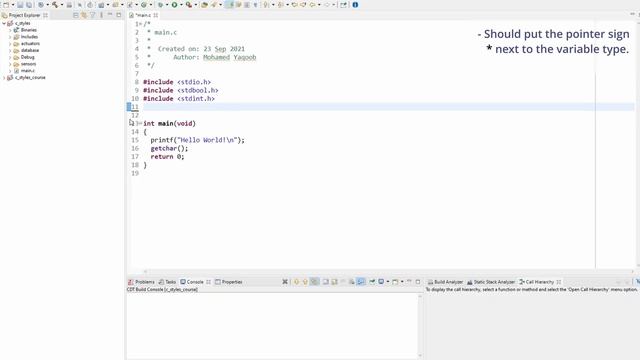Collapse the c_styles project node
The image size is (640, 360).
pyautogui.click(x=4, y=24)
